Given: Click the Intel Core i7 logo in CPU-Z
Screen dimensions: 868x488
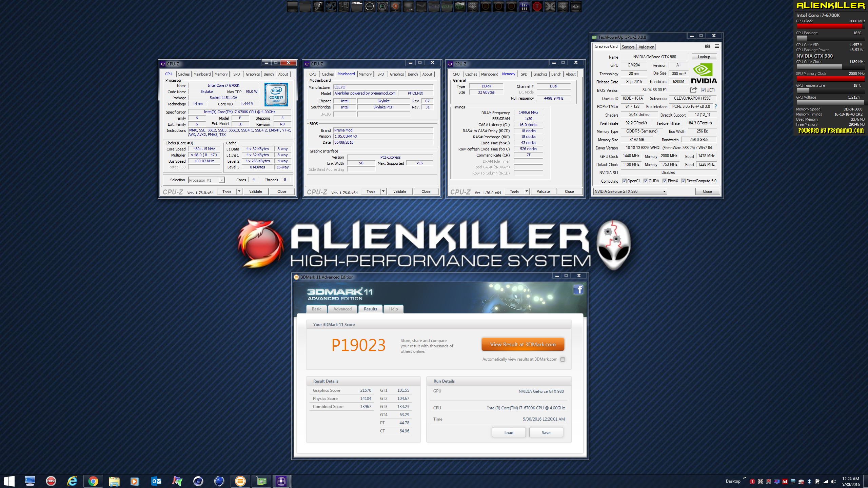Looking at the screenshot, I should click(276, 95).
